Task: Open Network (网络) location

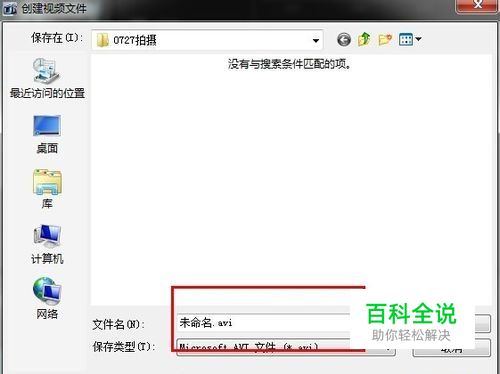Action: click(x=47, y=298)
